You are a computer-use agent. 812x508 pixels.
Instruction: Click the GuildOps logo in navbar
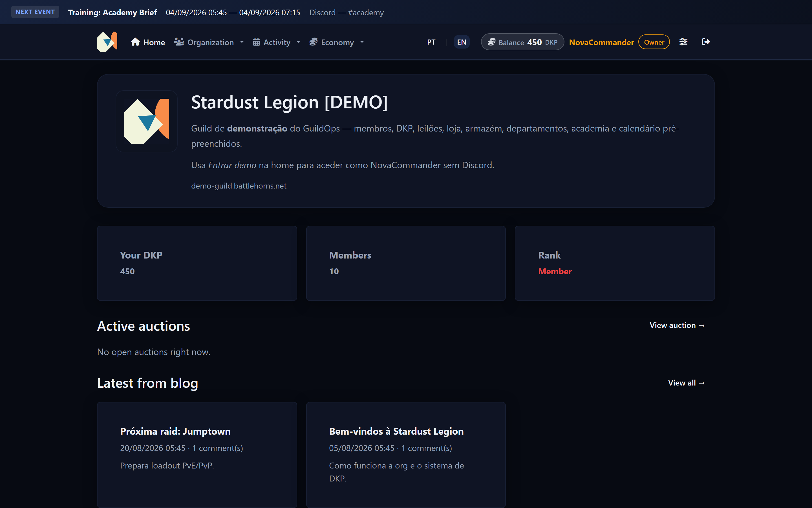107,42
